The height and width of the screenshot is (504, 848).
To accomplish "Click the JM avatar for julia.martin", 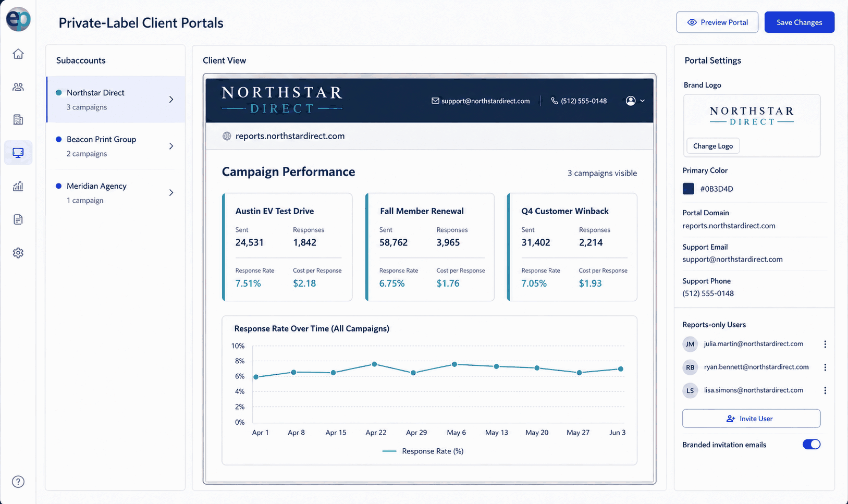I will [690, 344].
